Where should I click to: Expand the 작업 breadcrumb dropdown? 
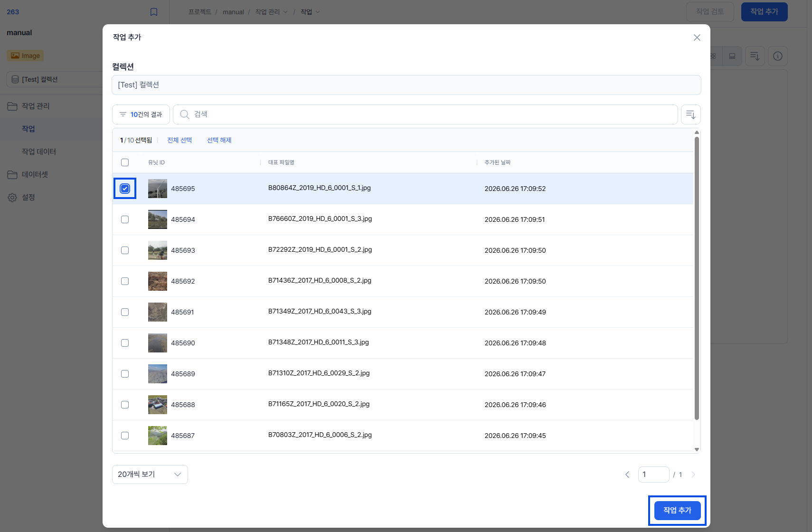(x=318, y=12)
